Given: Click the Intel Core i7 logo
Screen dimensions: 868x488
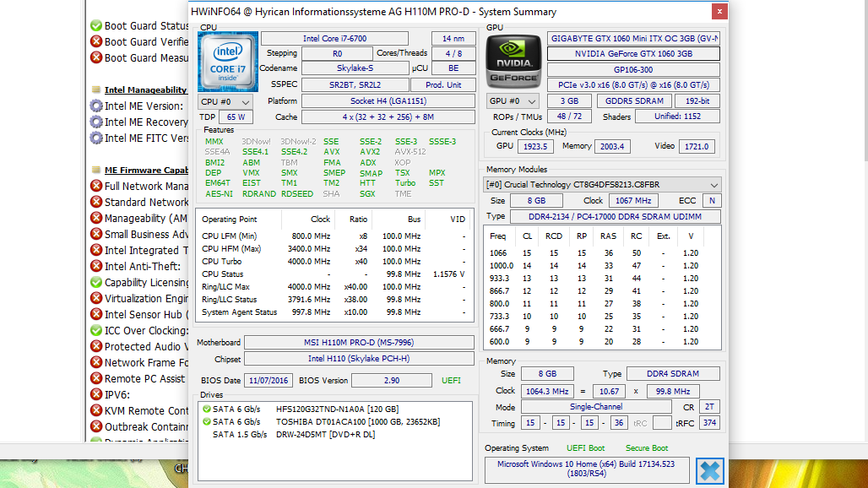Looking at the screenshot, I should 226,62.
